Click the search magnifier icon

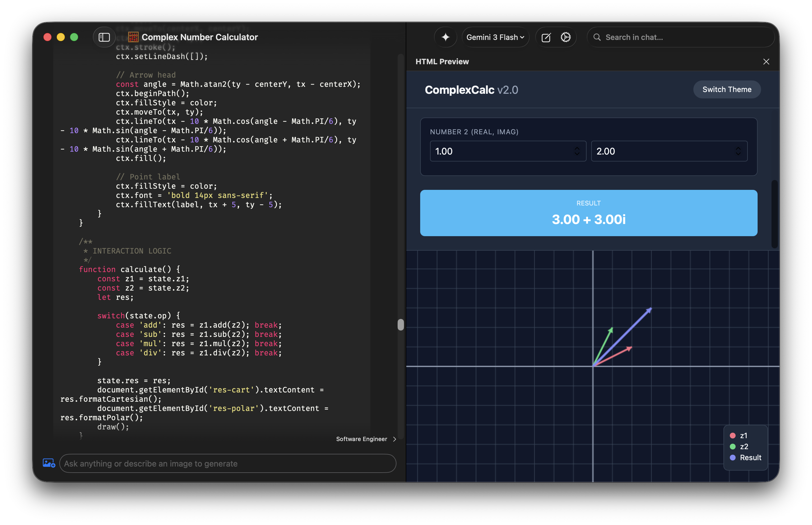[597, 37]
